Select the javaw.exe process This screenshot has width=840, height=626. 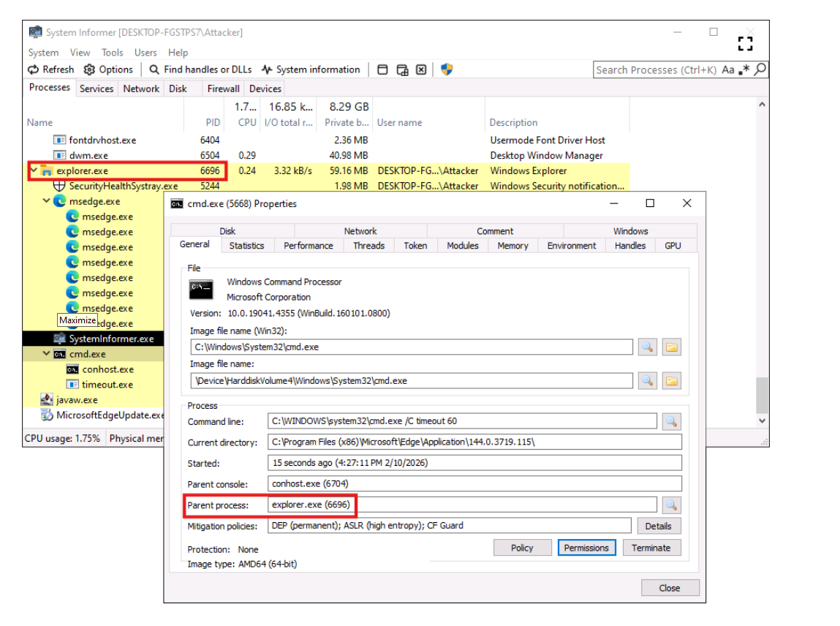[94, 400]
